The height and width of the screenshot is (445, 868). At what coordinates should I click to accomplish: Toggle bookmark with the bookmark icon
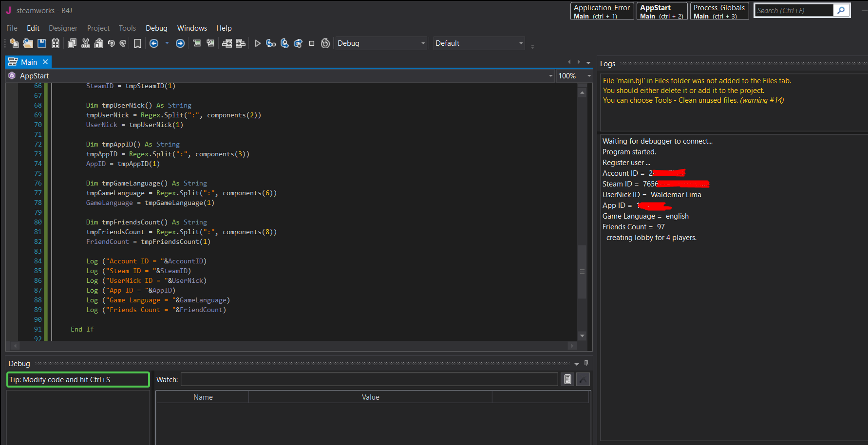click(138, 43)
